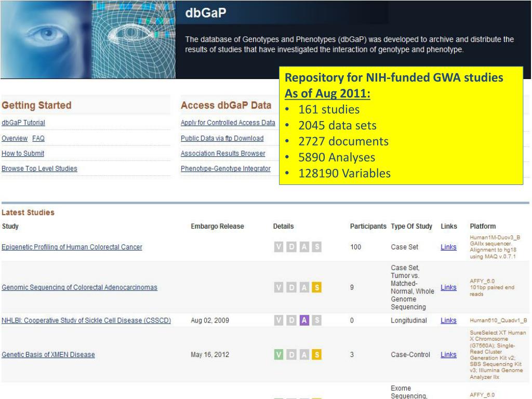Image resolution: width=532 pixels, height=399 pixels.
Task: Click the '5890 Analyses' bullet text
Action: click(x=337, y=157)
